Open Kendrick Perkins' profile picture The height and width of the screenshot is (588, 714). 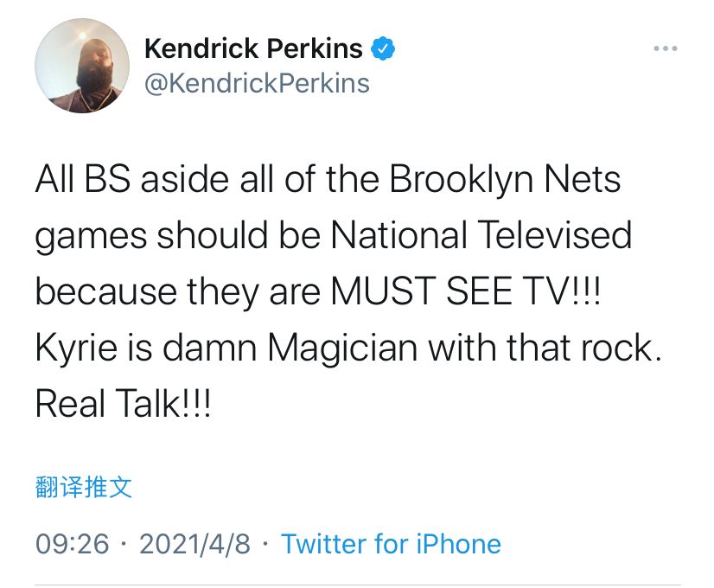pos(82,66)
